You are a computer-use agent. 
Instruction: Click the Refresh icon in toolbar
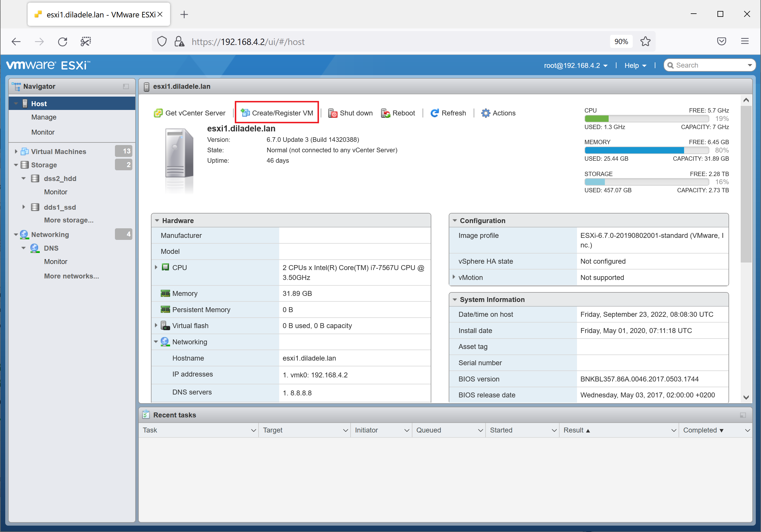[x=434, y=113]
